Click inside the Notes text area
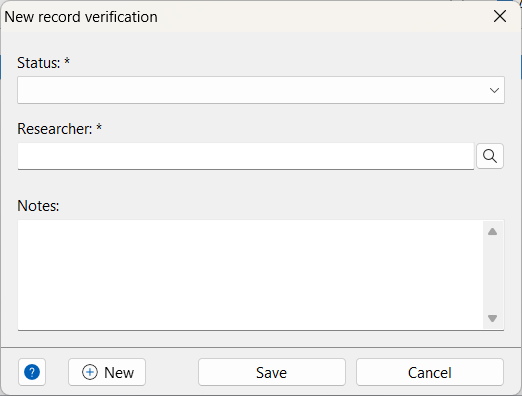This screenshot has width=522, height=396. 250,275
